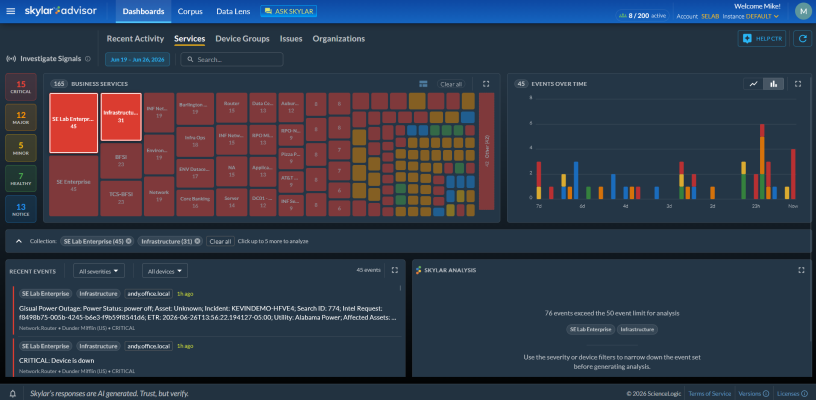Screen dimensions: 816x400
Task: Open the All devices dropdown
Action: coord(165,270)
